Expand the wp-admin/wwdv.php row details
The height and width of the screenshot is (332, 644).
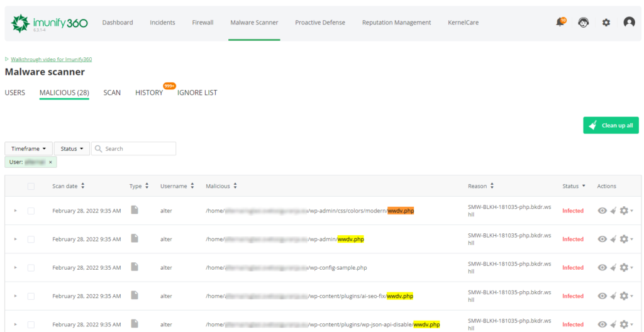[16, 239]
